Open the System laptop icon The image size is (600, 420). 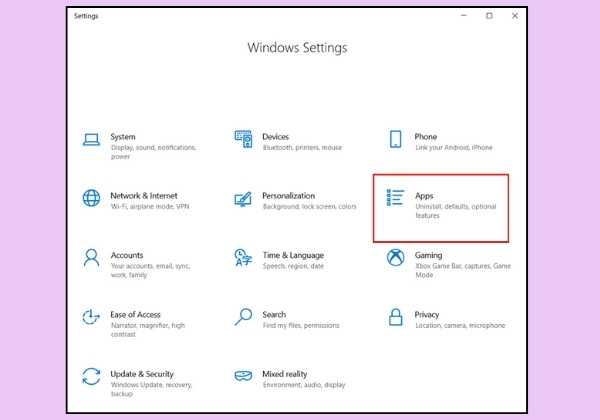pos(91,140)
